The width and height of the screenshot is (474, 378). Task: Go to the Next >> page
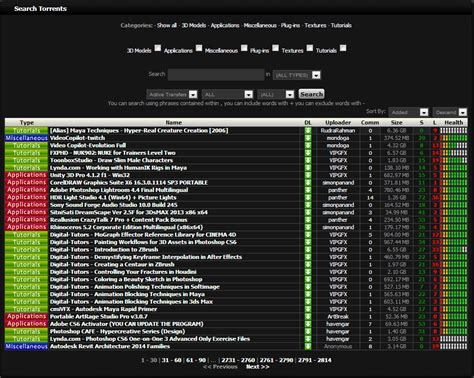257,367
